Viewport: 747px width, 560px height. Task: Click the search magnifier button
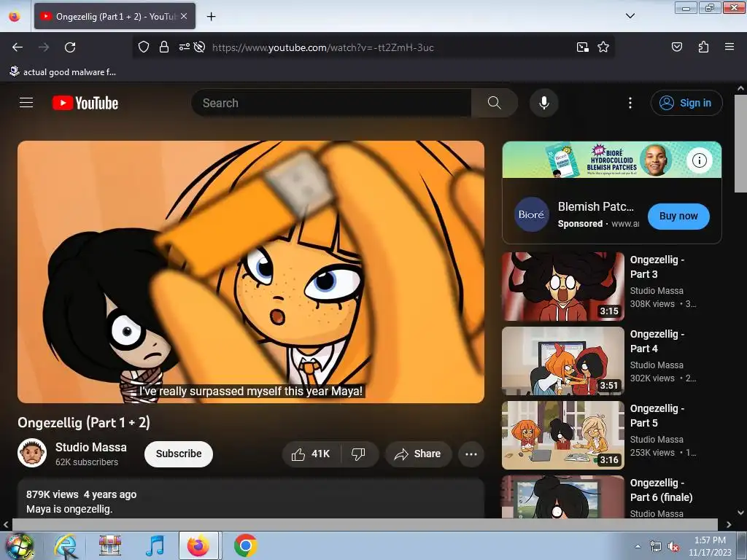[x=495, y=103]
